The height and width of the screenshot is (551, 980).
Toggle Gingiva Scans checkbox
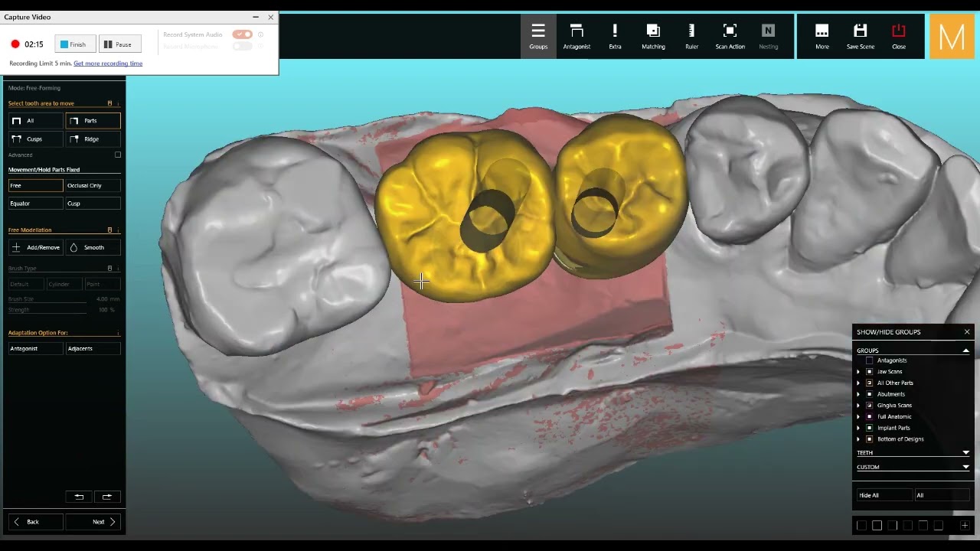click(x=869, y=406)
